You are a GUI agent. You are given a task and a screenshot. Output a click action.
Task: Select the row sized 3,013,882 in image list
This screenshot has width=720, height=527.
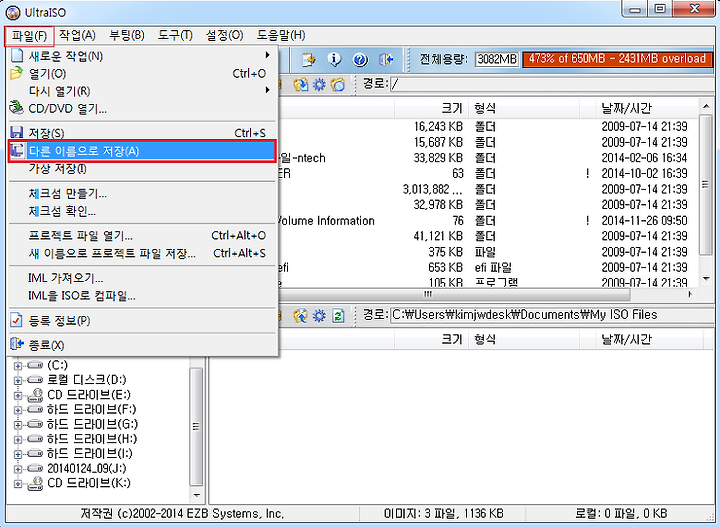pyautogui.click(x=487, y=189)
